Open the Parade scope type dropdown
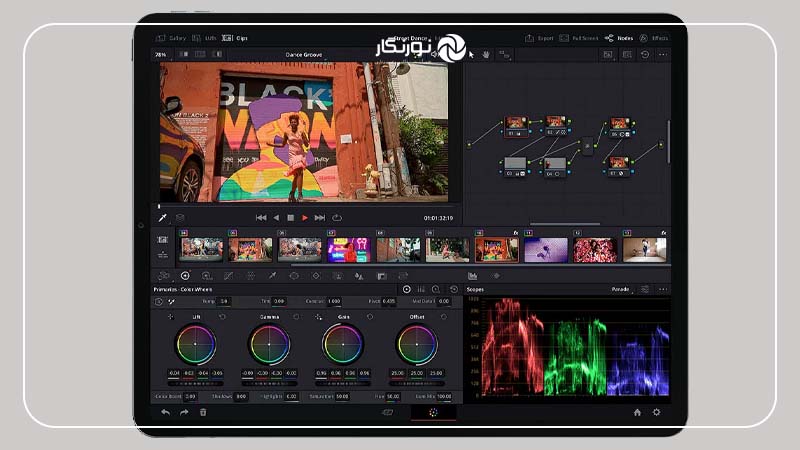The height and width of the screenshot is (450, 800). [x=622, y=289]
